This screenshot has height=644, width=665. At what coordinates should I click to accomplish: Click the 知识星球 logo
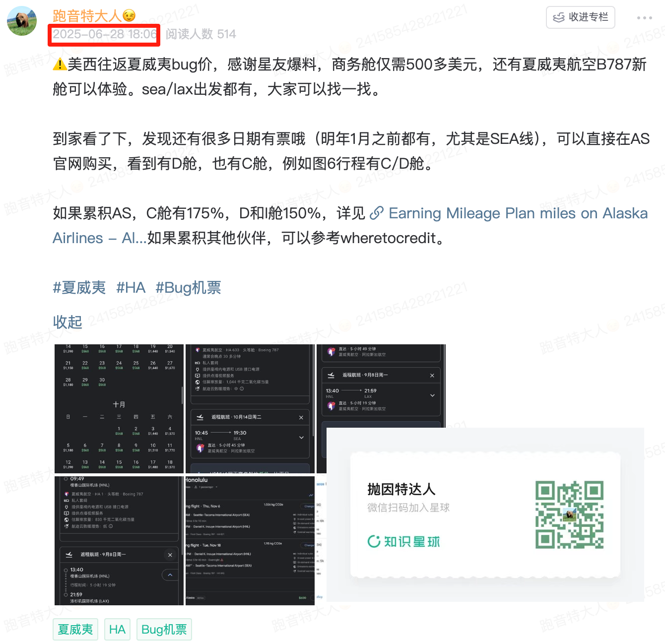(x=403, y=541)
